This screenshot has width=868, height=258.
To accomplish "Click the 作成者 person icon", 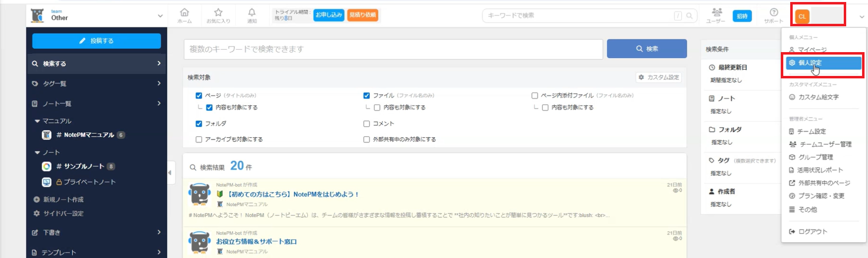I will (712, 192).
